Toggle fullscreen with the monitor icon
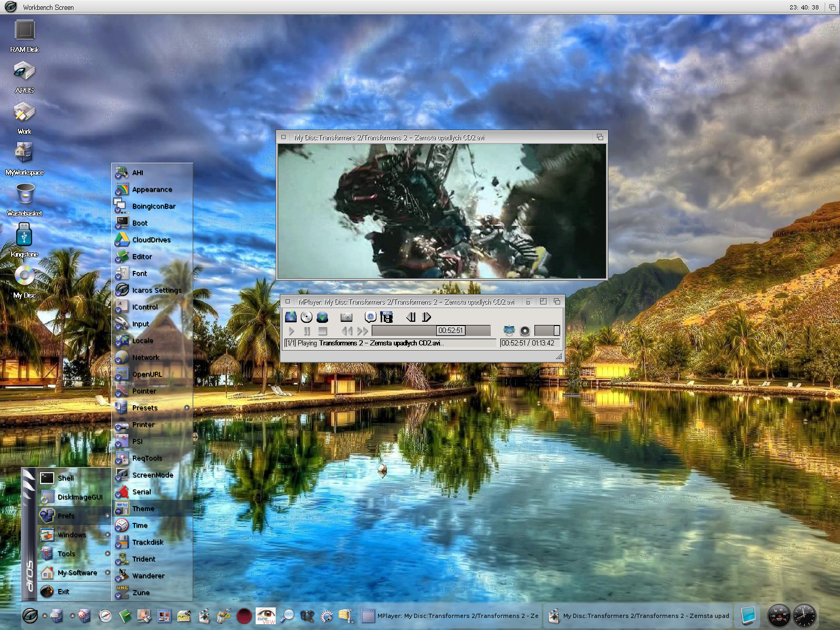The width and height of the screenshot is (840, 630). [x=509, y=331]
